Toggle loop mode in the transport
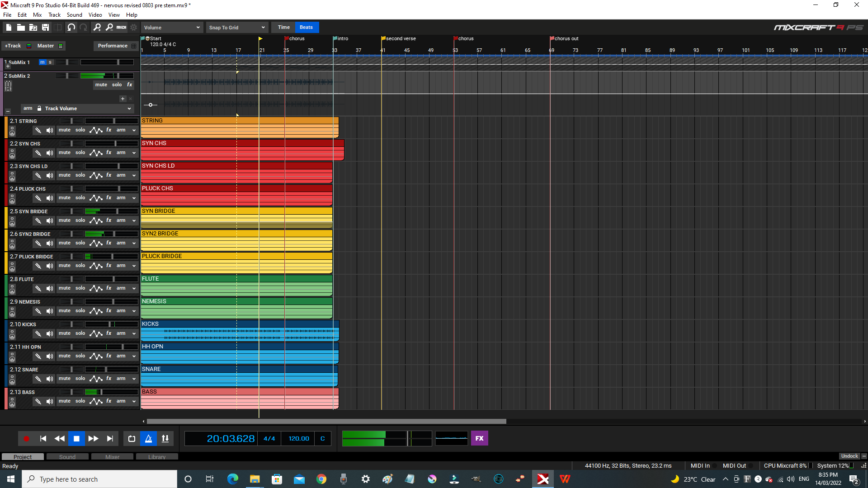868x488 pixels. tap(132, 438)
